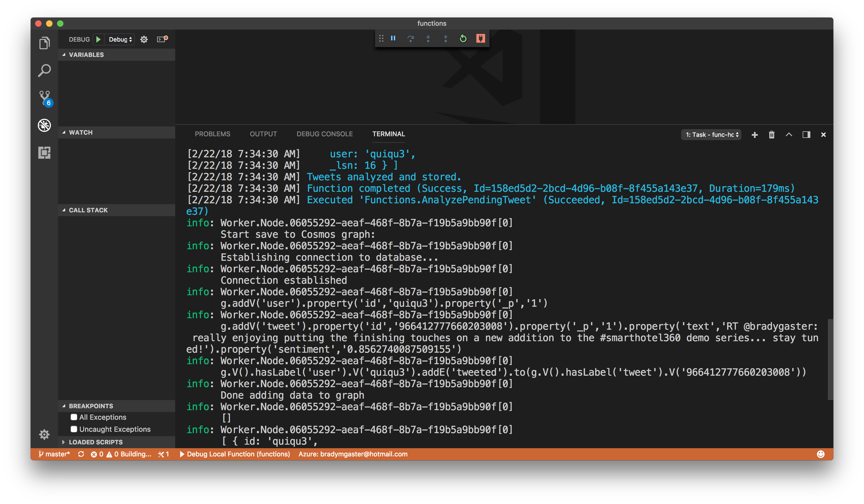This screenshot has width=864, height=504.
Task: Enable All Exceptions breakpoint checkbox
Action: point(74,417)
